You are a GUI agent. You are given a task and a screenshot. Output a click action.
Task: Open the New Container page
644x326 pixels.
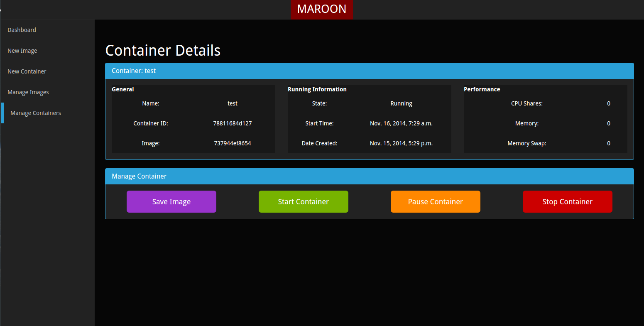tap(27, 71)
